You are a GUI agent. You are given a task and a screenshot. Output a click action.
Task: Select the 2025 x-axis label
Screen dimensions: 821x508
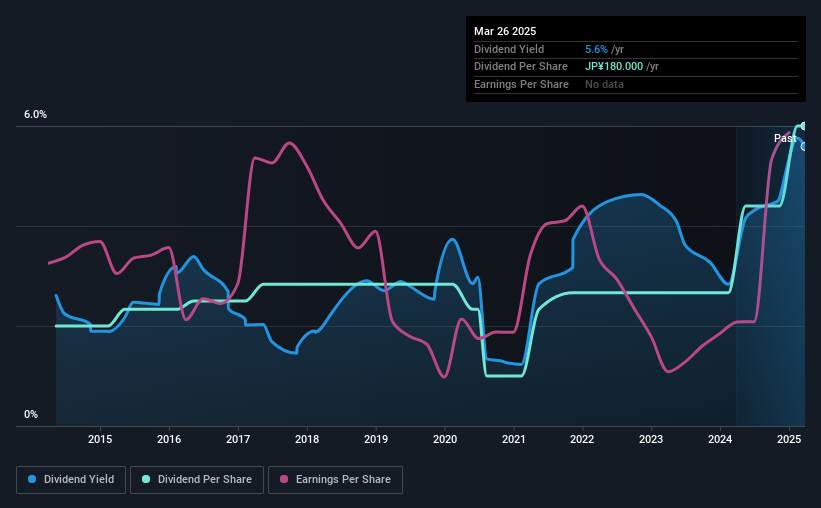coord(789,439)
